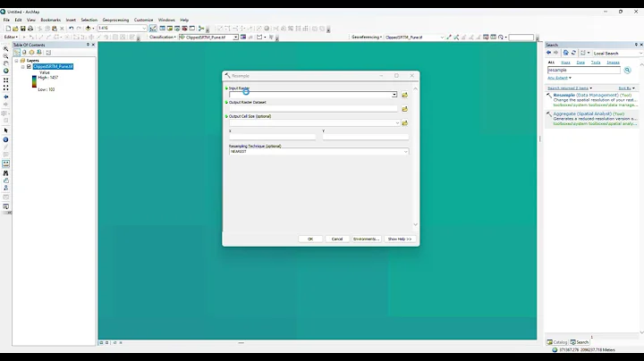Click the layer elevation color ramp symbol
The width and height of the screenshot is (644, 361).
[x=35, y=81]
